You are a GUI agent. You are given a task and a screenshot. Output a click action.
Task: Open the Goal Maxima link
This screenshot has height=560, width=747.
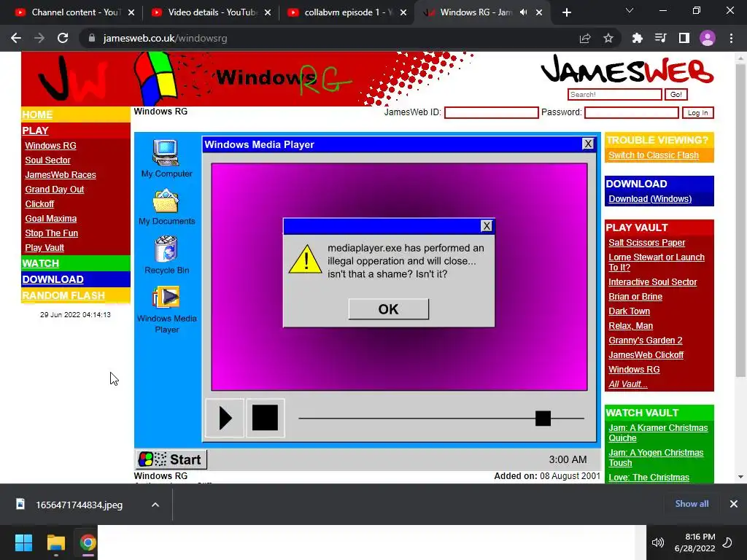click(x=51, y=219)
